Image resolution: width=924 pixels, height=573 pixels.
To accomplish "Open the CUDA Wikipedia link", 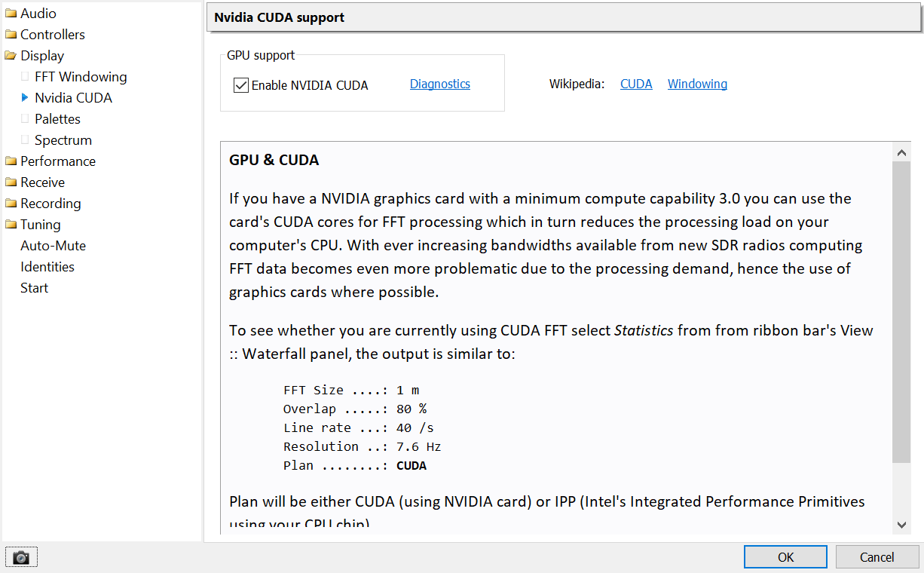I will coord(636,84).
